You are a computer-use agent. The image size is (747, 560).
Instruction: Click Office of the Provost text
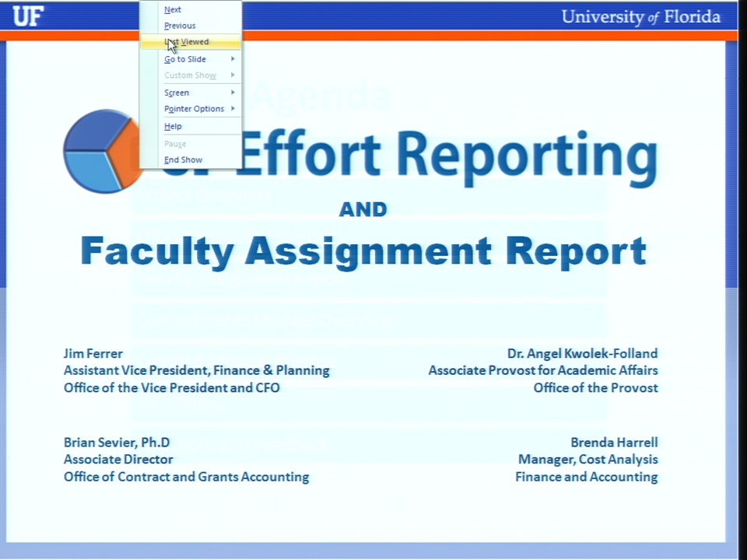pos(595,388)
